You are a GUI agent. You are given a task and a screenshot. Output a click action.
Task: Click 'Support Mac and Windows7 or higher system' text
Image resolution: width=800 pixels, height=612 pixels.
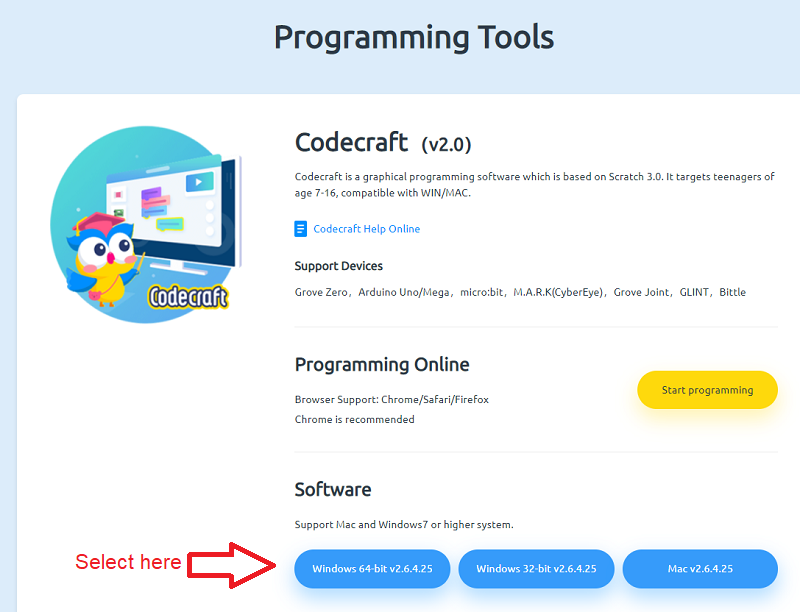[x=404, y=524]
